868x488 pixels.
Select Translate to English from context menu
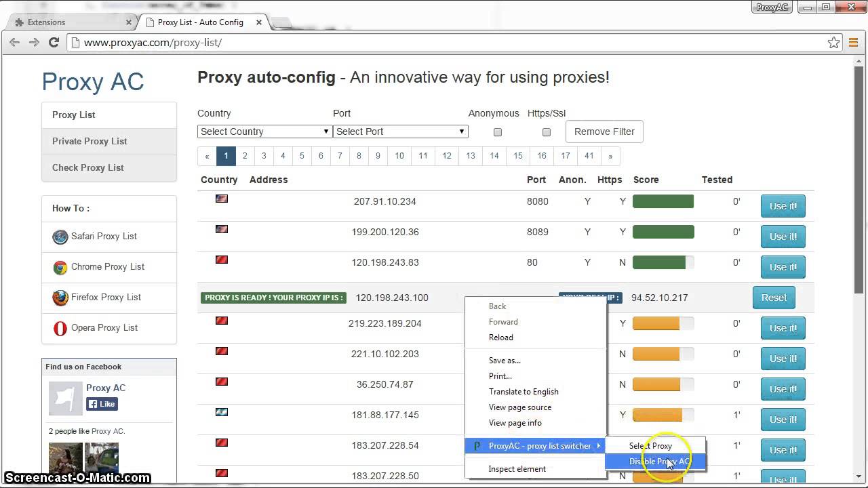(x=524, y=392)
